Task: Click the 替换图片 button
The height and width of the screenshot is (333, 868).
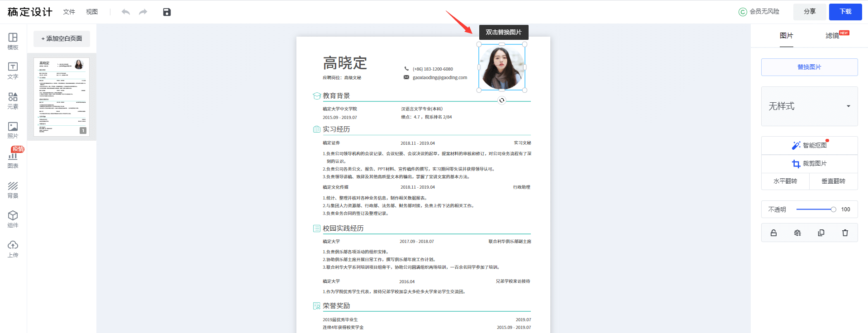Action: tap(809, 67)
